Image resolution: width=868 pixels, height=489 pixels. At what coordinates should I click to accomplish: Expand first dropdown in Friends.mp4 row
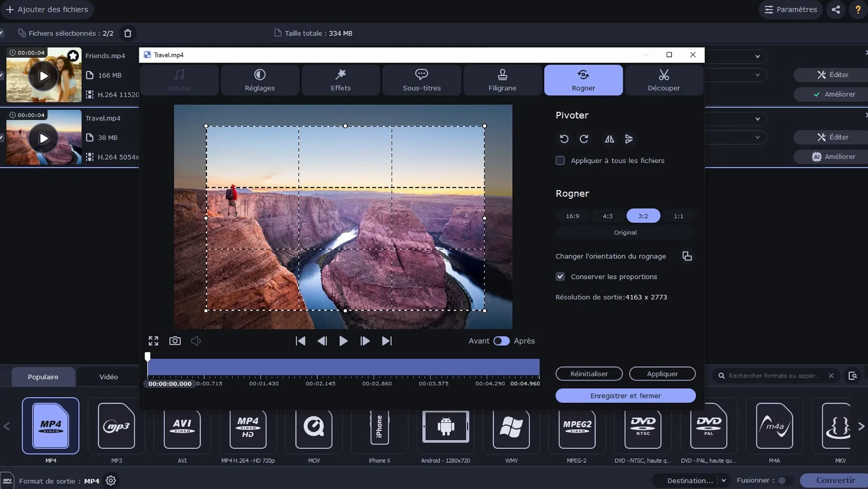point(757,56)
